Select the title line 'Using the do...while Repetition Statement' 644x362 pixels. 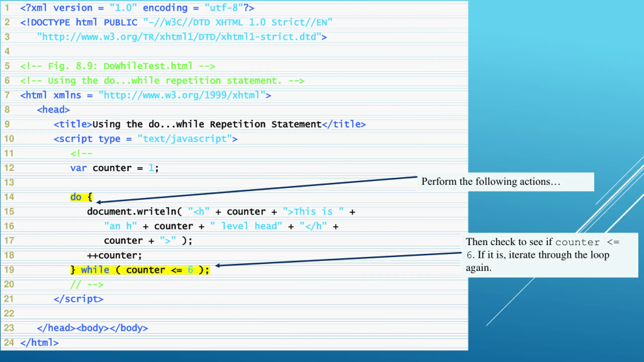(x=210, y=124)
